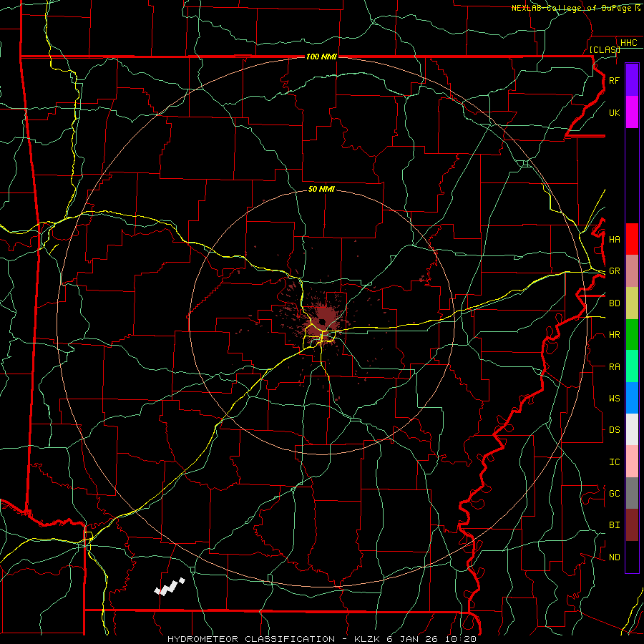Click the HA legend label
Viewport: 644px width, 644px height.
click(x=614, y=240)
